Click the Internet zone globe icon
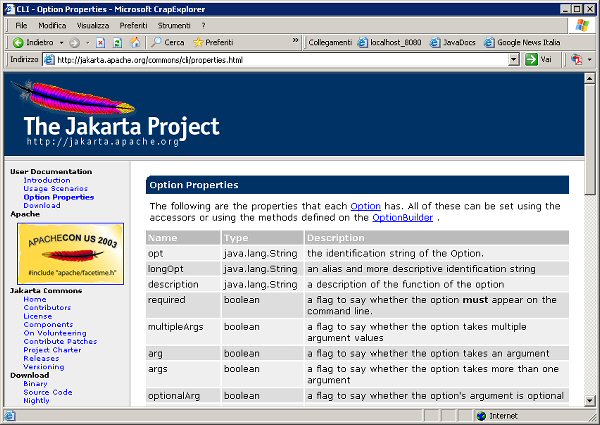The image size is (600, 425). click(x=481, y=416)
